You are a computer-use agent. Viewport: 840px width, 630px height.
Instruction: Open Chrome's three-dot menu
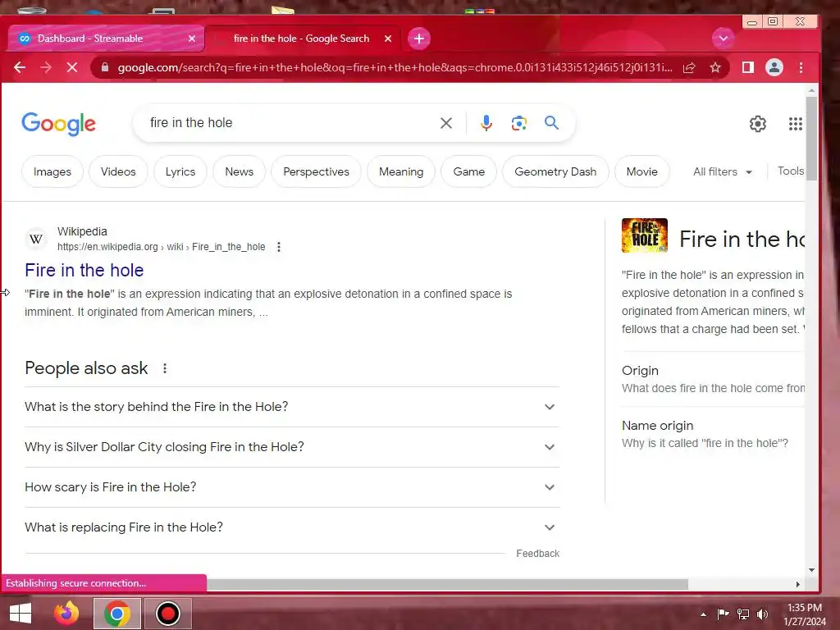[801, 67]
